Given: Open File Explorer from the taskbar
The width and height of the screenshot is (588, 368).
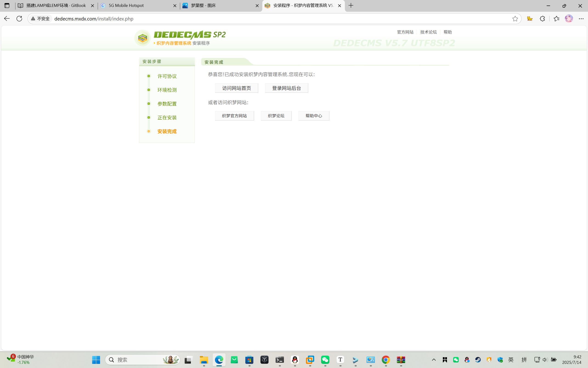Looking at the screenshot, I should point(204,360).
